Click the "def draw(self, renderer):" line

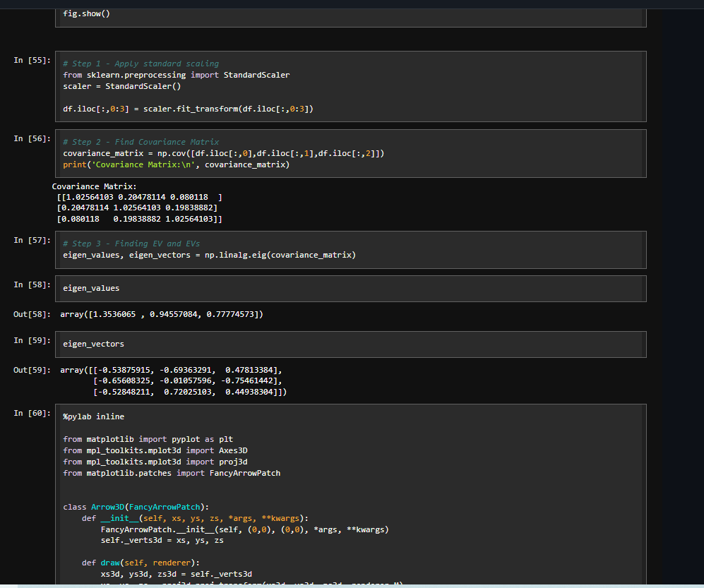point(141,563)
